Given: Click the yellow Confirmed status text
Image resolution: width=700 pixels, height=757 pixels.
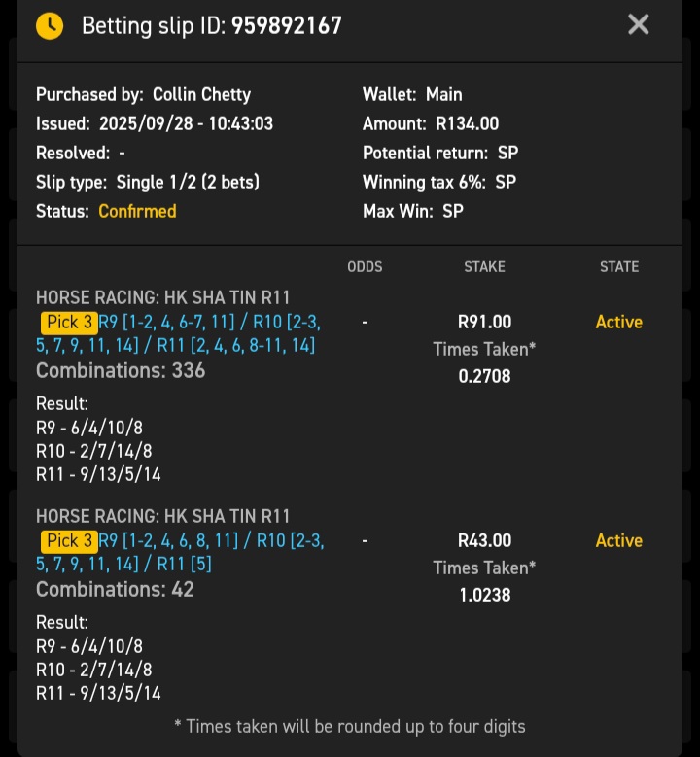Looking at the screenshot, I should pos(137,211).
